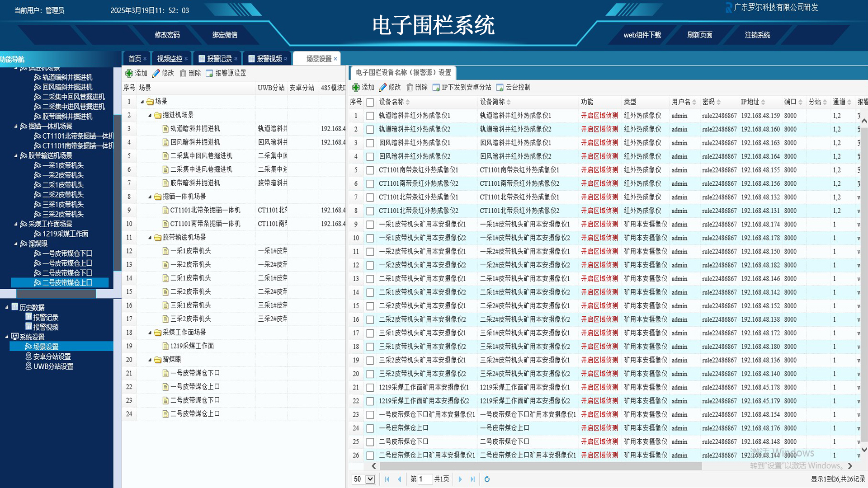Click the trash delete icon in scene toolbar
The height and width of the screenshot is (488, 868).
click(x=183, y=73)
